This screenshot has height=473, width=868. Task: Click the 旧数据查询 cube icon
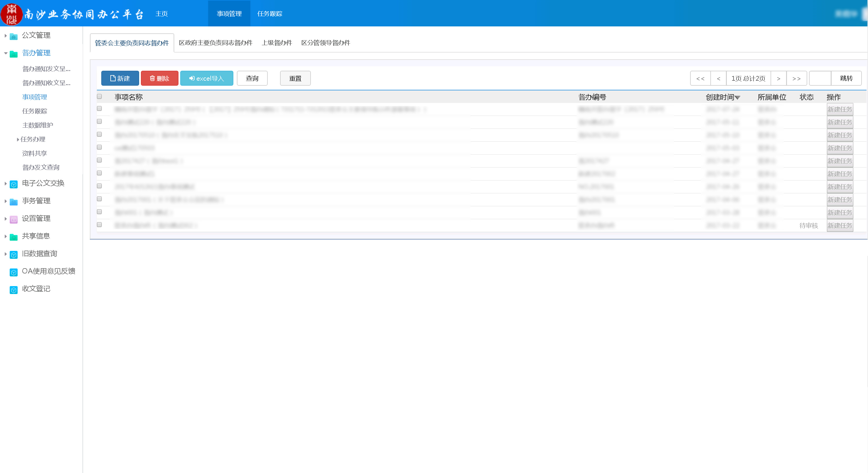coord(14,254)
